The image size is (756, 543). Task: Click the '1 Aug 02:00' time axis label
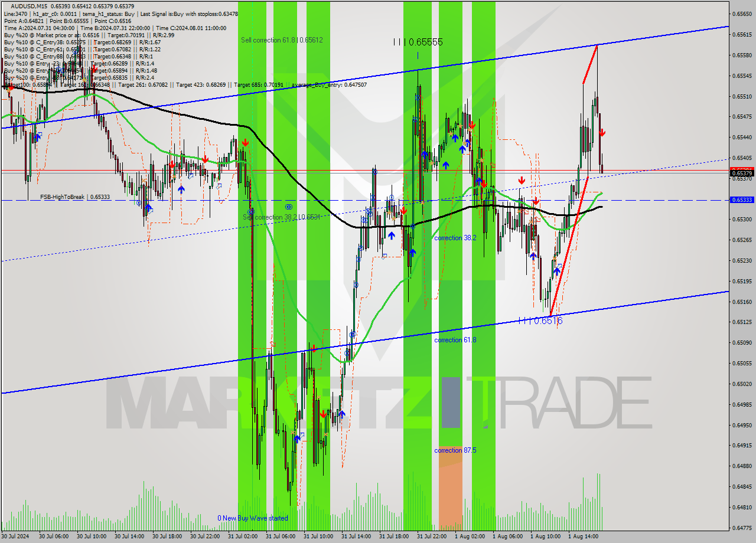tap(470, 537)
